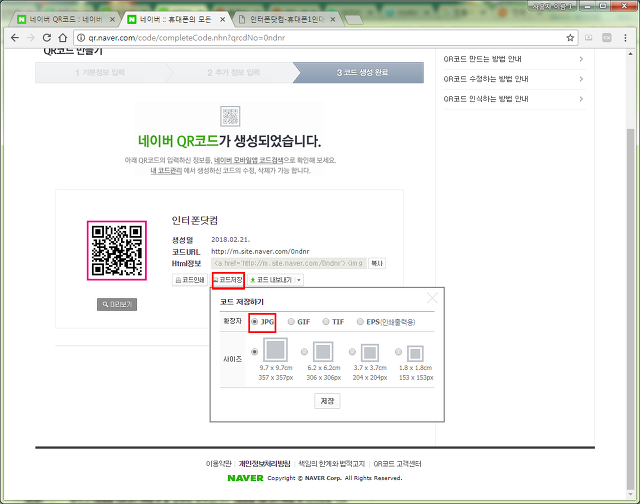
Task: Click the NAVER logo in the footer
Action: (x=245, y=478)
